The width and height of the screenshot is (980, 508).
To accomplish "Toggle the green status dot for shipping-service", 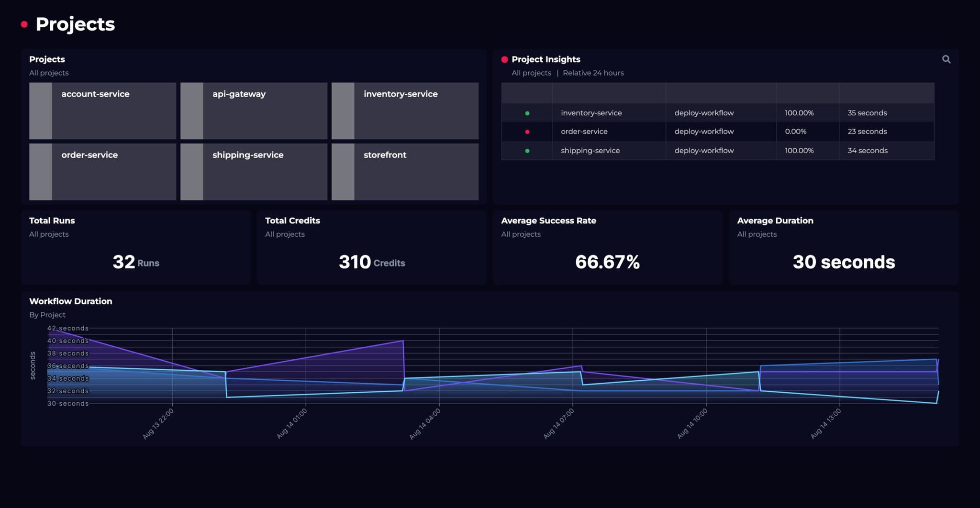I will [x=527, y=150].
